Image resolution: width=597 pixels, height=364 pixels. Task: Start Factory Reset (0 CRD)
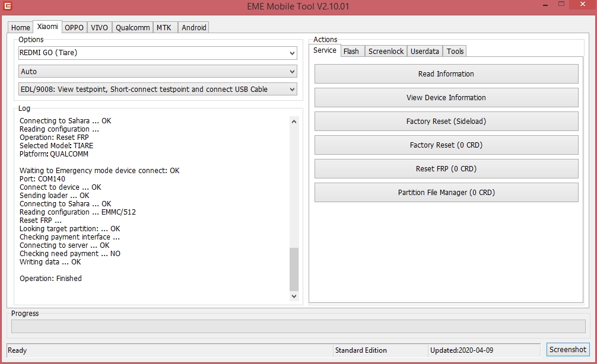446,145
